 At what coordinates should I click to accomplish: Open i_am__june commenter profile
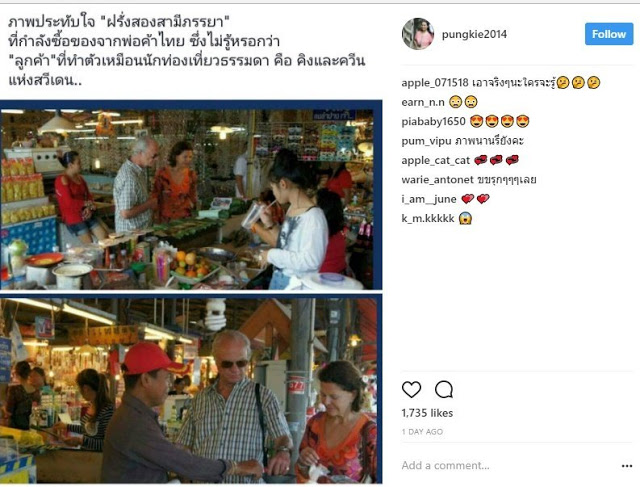click(x=429, y=199)
